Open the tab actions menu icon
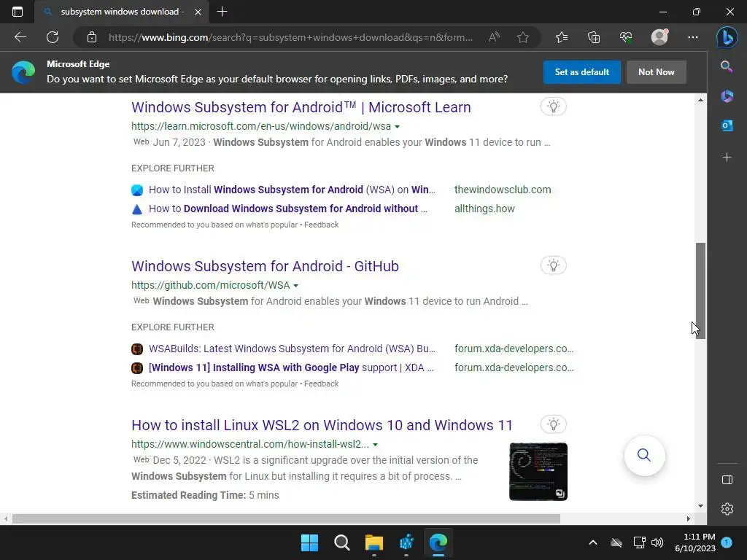 [x=18, y=12]
